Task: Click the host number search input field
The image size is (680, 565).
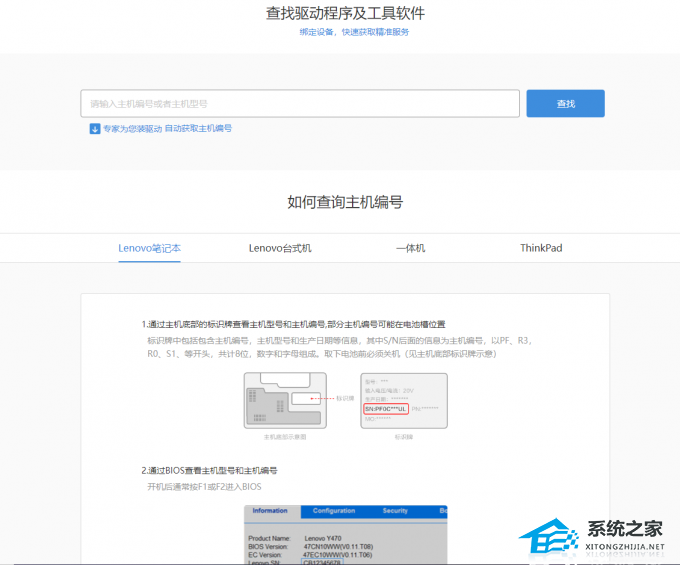Action: click(x=300, y=104)
